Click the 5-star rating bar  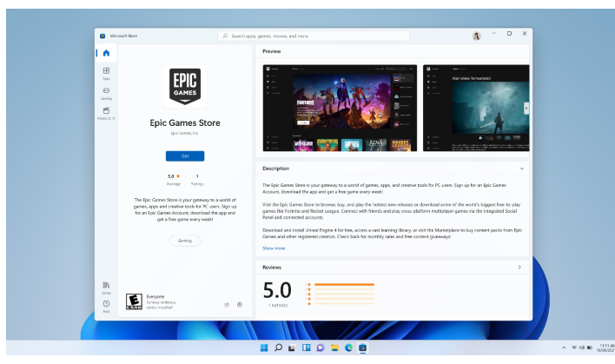(x=344, y=284)
